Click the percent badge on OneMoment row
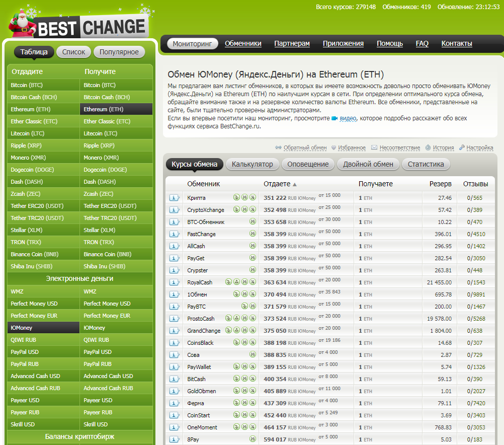Image resolution: width=504 pixels, height=445 pixels. (253, 427)
